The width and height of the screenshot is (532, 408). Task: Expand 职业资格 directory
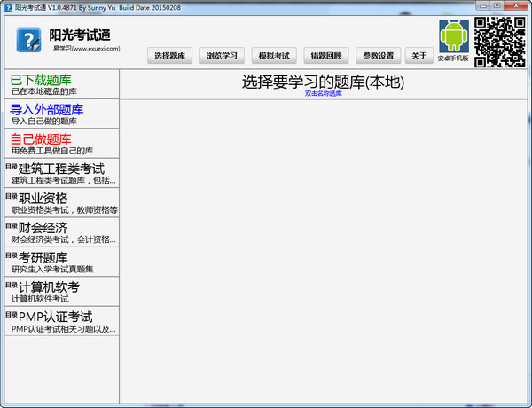(59, 202)
